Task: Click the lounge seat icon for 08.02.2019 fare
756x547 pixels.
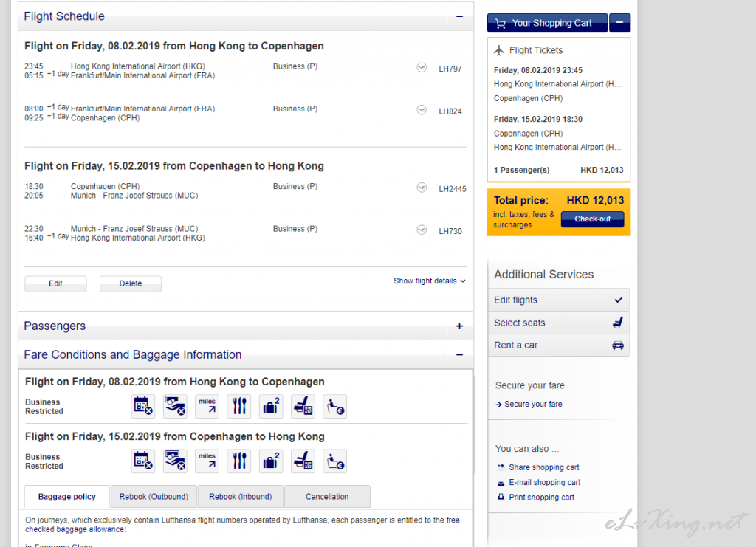Action: [x=335, y=406]
